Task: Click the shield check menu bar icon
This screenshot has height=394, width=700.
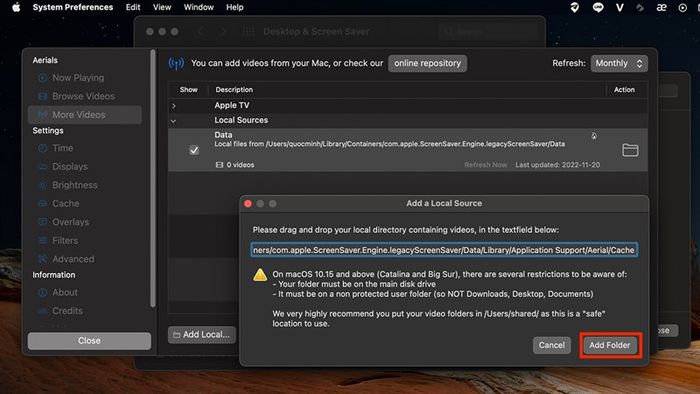Action: (x=575, y=7)
